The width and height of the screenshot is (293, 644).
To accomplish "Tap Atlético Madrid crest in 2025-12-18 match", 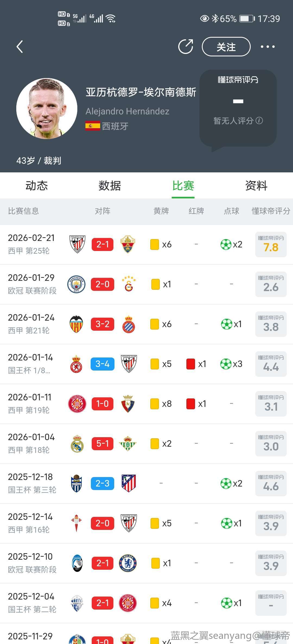I will 128,484.
